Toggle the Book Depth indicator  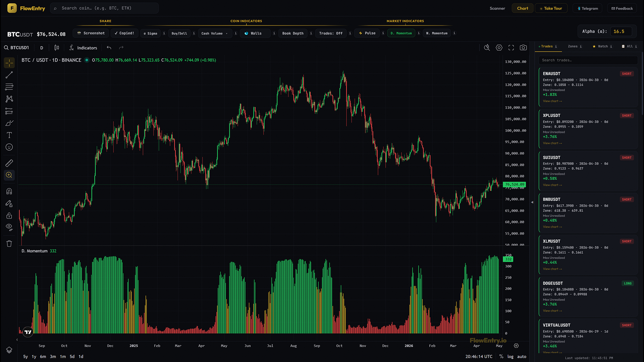(293, 33)
